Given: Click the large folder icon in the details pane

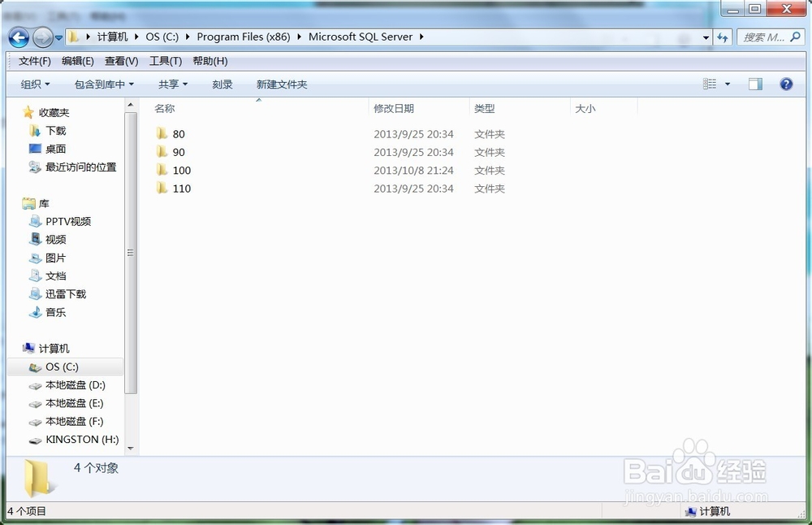Looking at the screenshot, I should tap(40, 478).
